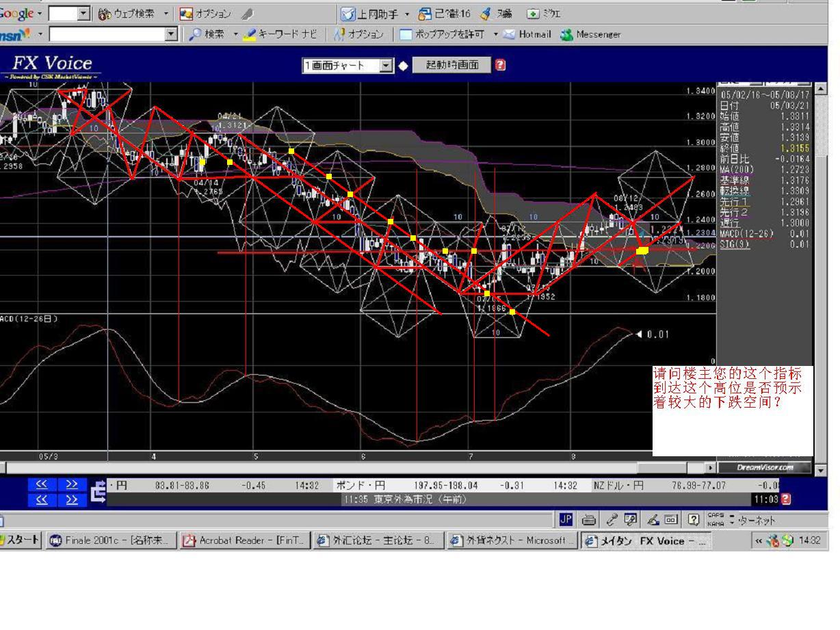Click the MSN 検索 magnifier icon
This screenshot has width=840, height=630.
click(x=195, y=34)
